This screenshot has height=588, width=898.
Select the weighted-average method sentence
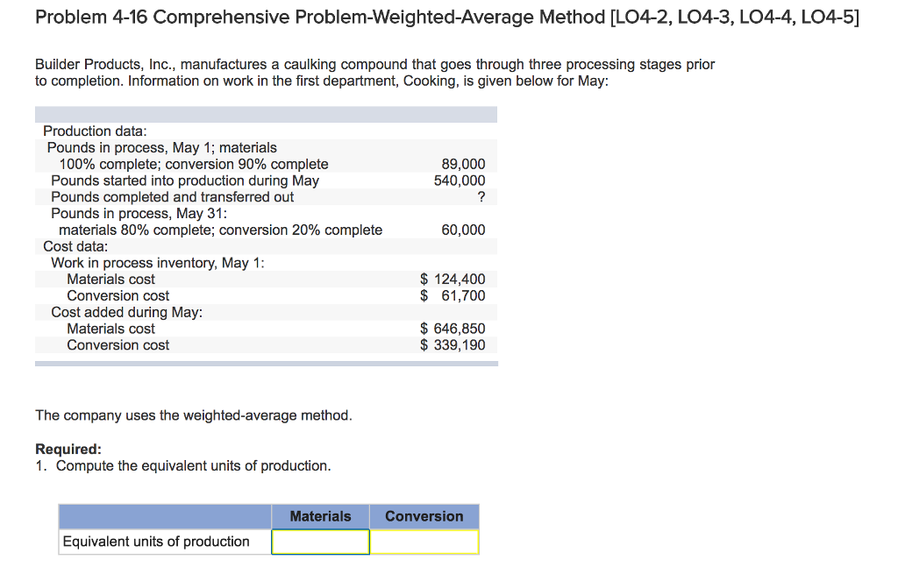tap(193, 414)
